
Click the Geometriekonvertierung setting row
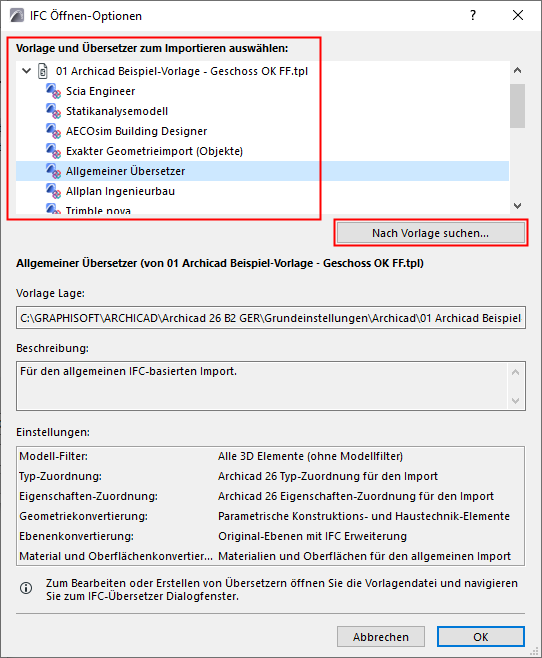271,516
